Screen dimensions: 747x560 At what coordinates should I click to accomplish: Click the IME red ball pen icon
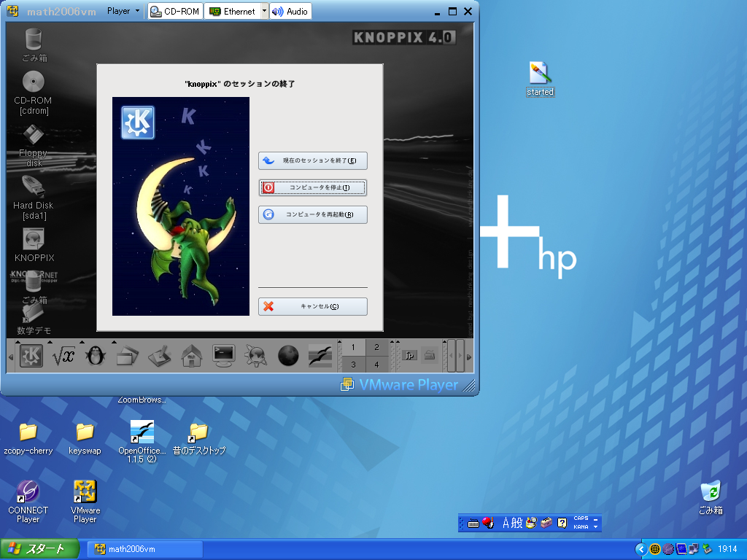488,523
